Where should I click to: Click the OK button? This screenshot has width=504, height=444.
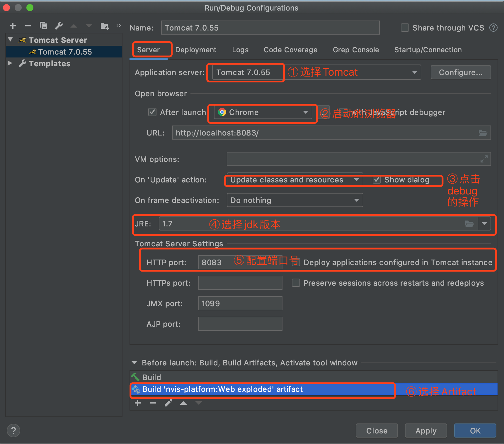[475, 431]
